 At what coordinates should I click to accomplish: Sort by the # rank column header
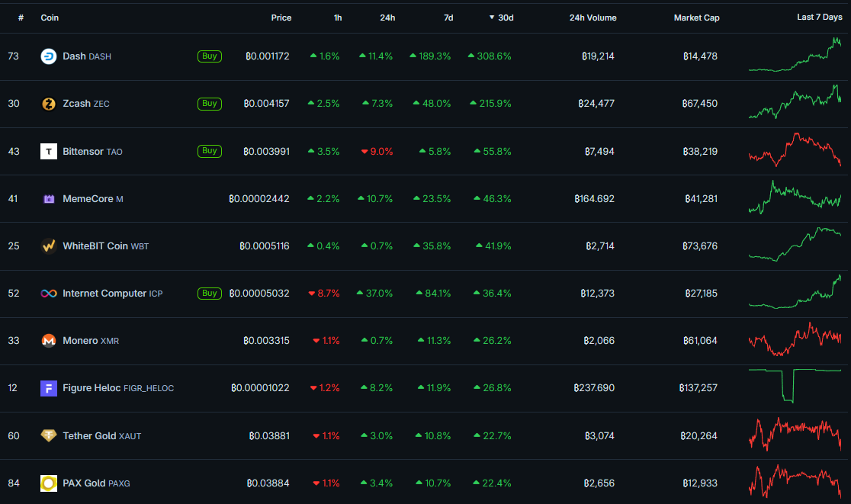click(x=21, y=18)
